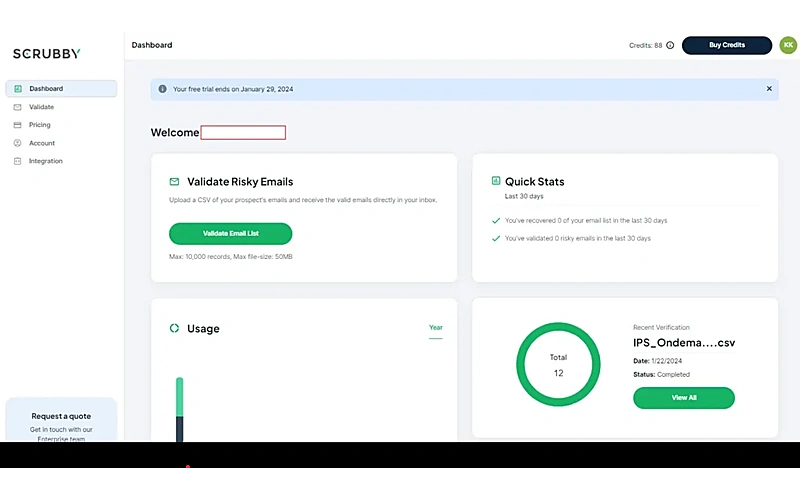800x500 pixels.
Task: Click the free trial ends January 29 text
Action: pyautogui.click(x=233, y=89)
